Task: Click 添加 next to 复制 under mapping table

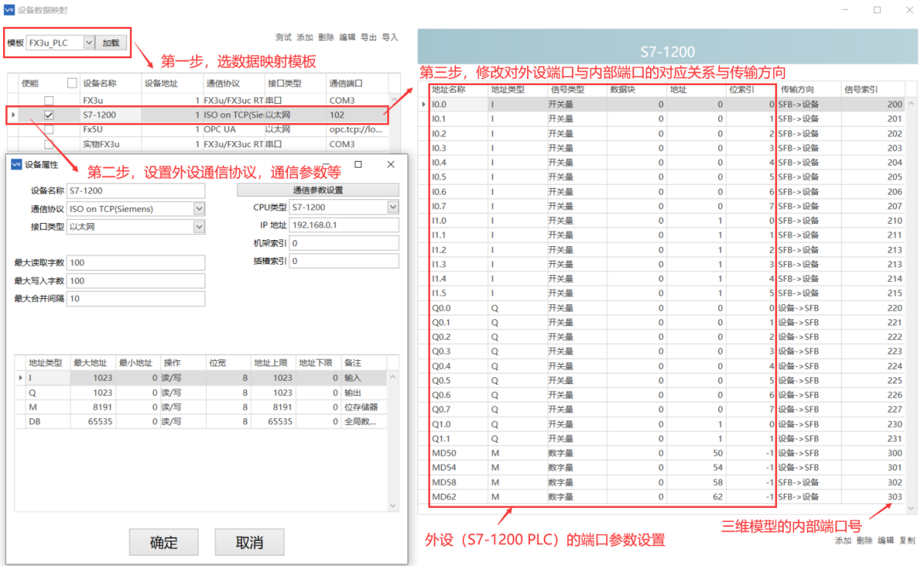Action: [843, 541]
